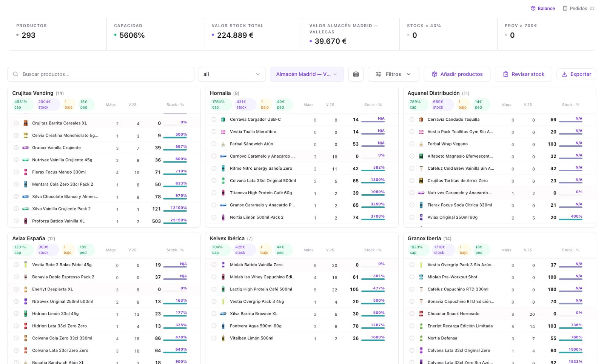Expand the Almacén Madrid warehouse selector
Viewport: 604px width, 364px height.
(x=307, y=74)
